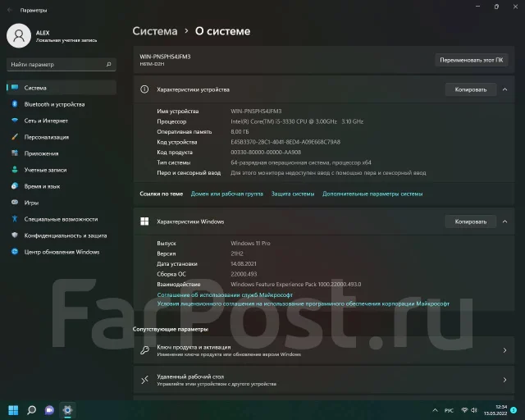The image size is (525, 420).
Task: Click the apps grid icon for Приложения
Action: pyautogui.click(x=15, y=153)
